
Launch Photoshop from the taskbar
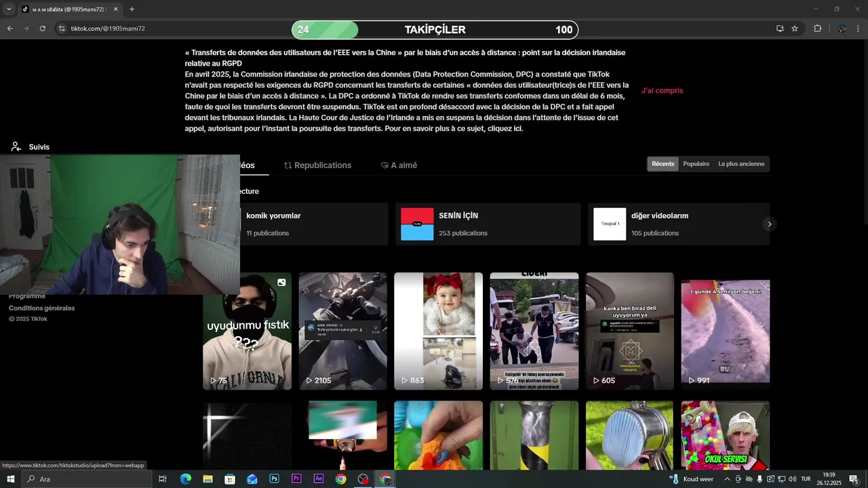click(x=274, y=479)
